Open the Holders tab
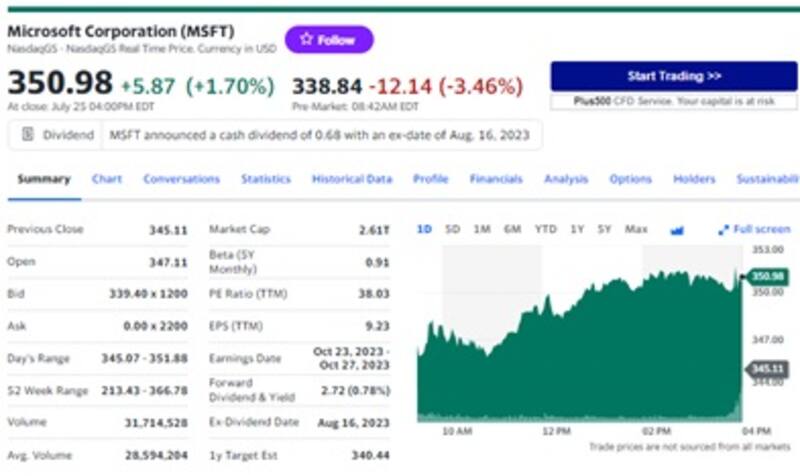The width and height of the screenshot is (800, 476). 694,179
